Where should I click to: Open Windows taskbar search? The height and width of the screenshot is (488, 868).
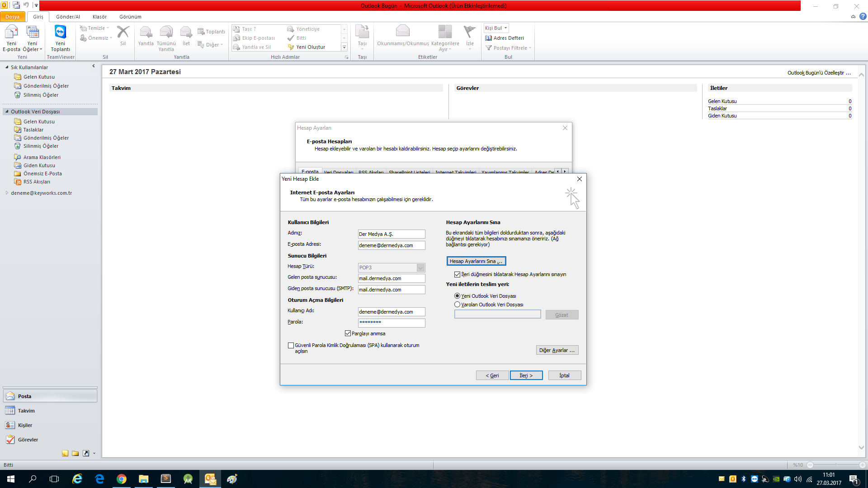[33, 479]
